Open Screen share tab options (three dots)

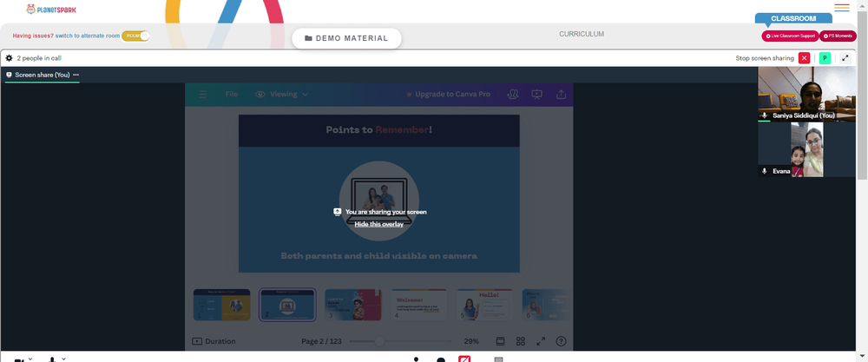pyautogui.click(x=76, y=75)
